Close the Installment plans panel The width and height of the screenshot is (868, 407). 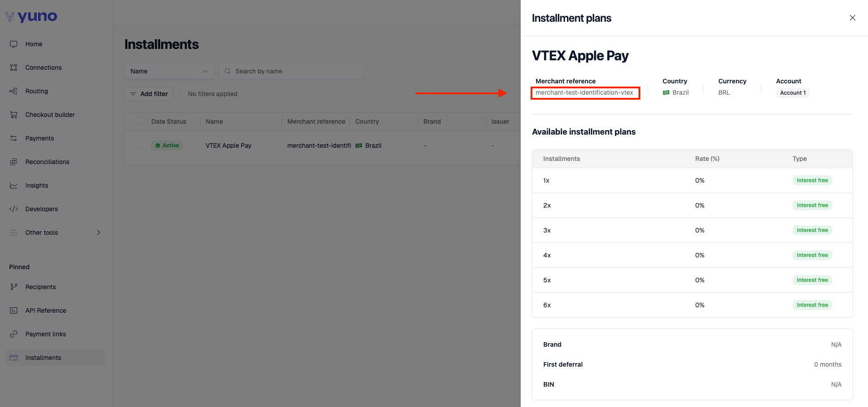click(x=853, y=18)
